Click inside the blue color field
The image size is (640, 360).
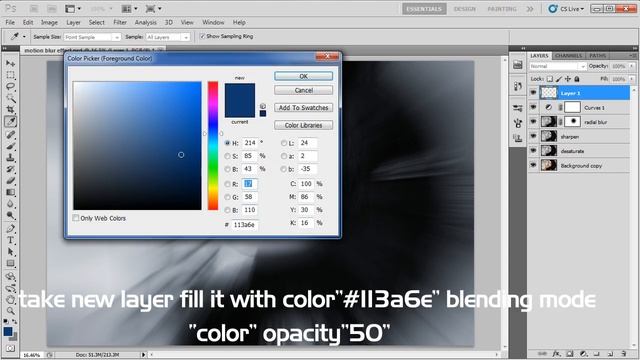[137, 146]
